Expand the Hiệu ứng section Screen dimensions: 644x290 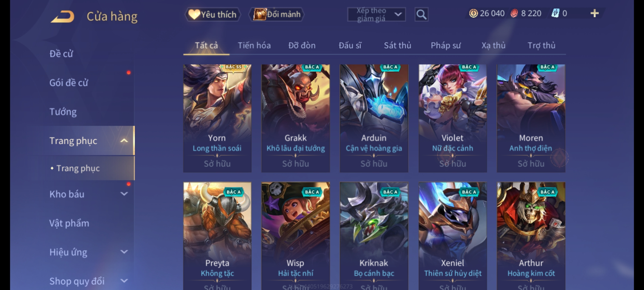[x=124, y=252]
